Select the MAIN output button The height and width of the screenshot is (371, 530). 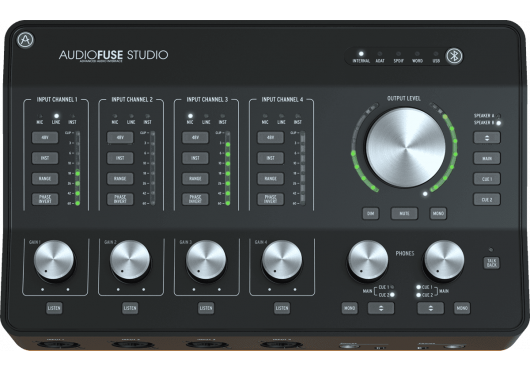(487, 158)
